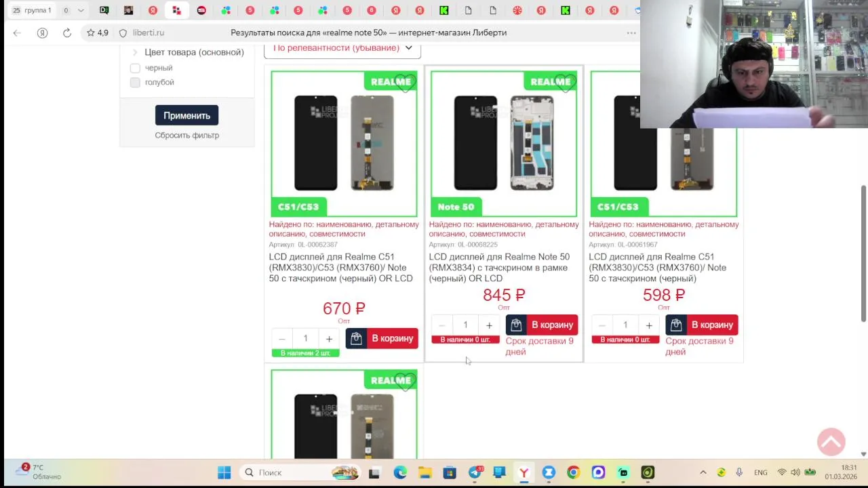This screenshot has width=868, height=488.
Task: Open the По релевантности sort dropdown
Action: click(342, 48)
